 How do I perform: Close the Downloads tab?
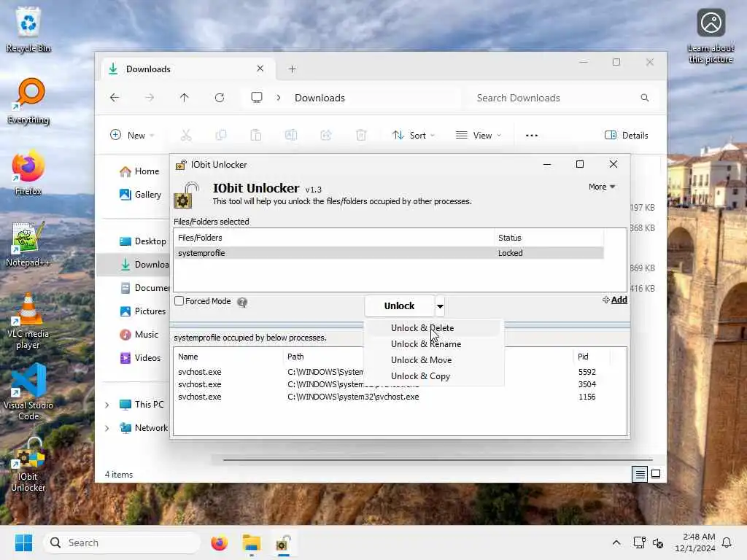(260, 69)
